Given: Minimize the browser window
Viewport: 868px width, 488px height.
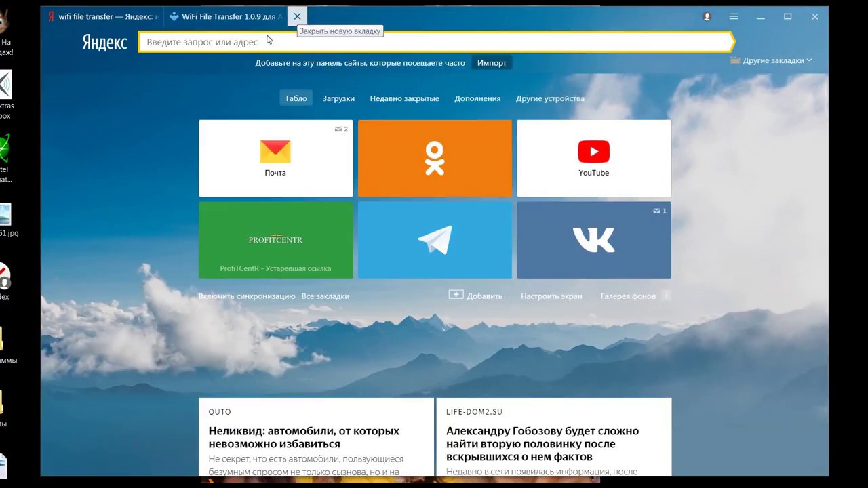Looking at the screenshot, I should click(x=761, y=16).
